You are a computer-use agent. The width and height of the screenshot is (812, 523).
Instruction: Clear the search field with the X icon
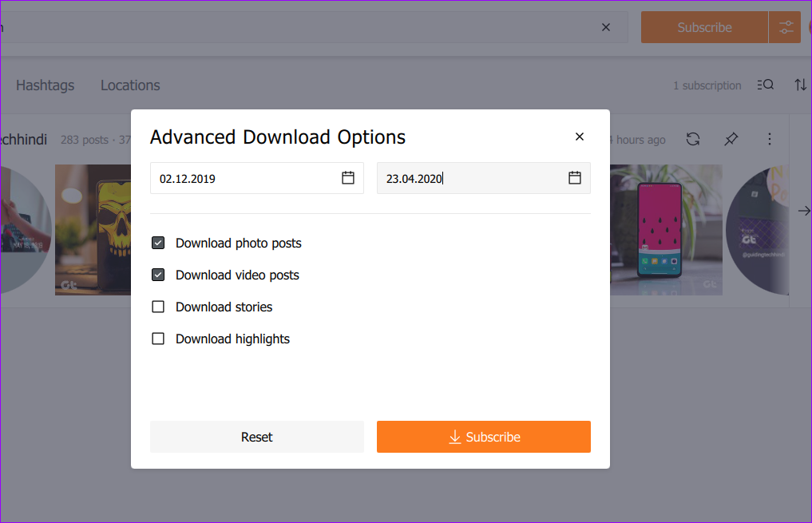[x=606, y=27]
